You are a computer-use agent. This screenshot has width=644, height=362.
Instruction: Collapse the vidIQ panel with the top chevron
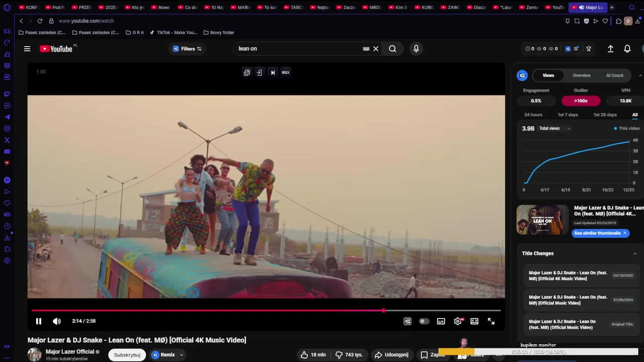point(640,75)
